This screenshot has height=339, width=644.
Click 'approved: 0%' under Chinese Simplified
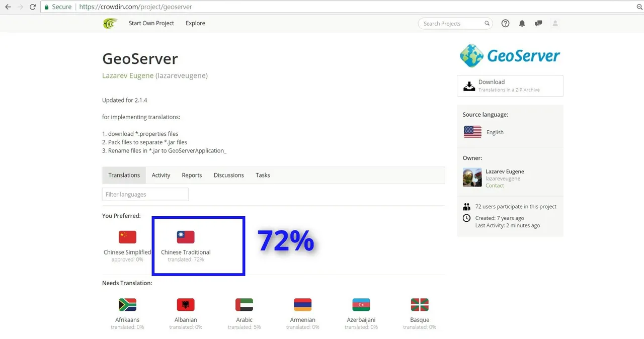[127, 260]
